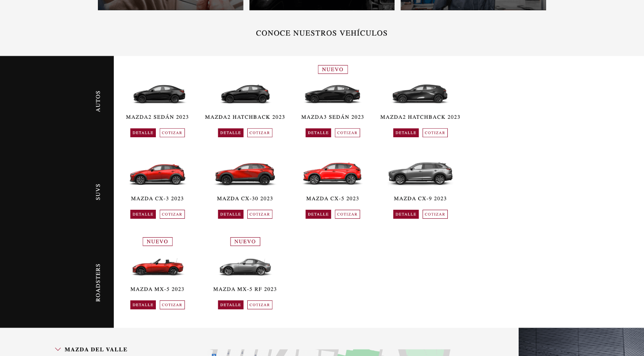
Task: Click the red Mazda CX-3 2023 image
Action: pos(158,174)
